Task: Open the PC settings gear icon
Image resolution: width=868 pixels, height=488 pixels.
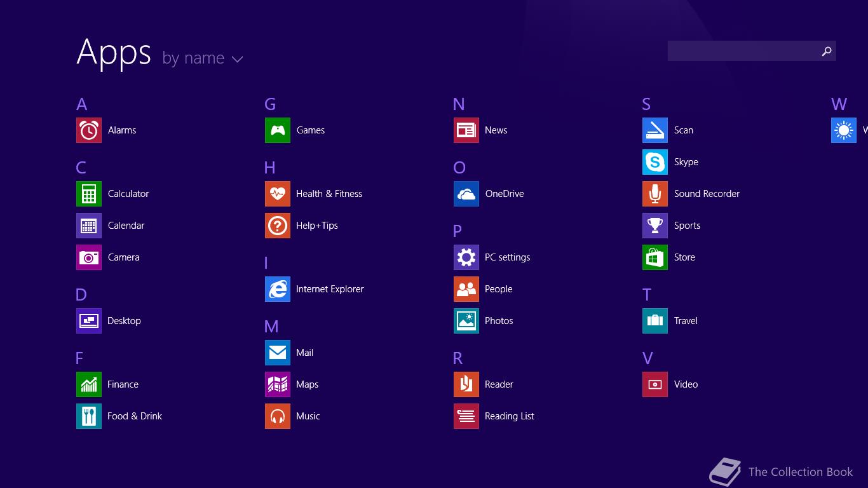Action: pyautogui.click(x=466, y=257)
